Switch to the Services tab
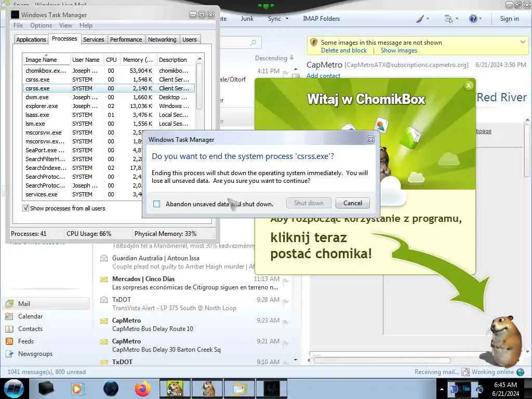The width and height of the screenshot is (532, 399). tap(94, 39)
